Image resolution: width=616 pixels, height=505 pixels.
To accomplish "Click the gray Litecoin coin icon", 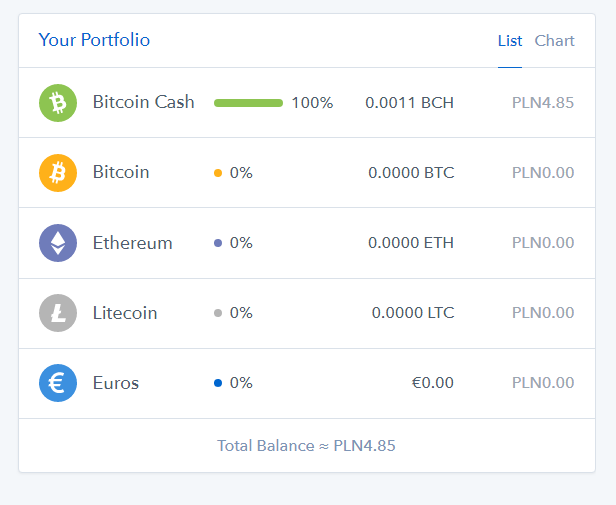I will pos(58,313).
